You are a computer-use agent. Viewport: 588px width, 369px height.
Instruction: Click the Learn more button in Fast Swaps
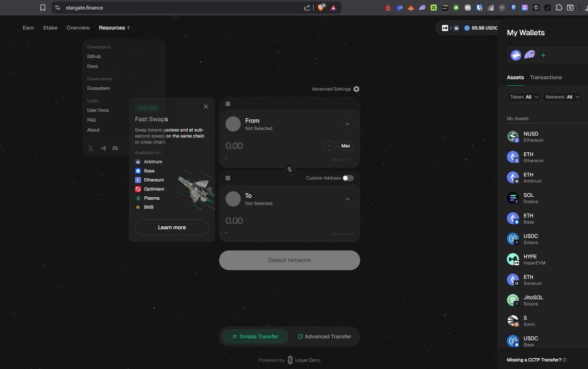(171, 227)
